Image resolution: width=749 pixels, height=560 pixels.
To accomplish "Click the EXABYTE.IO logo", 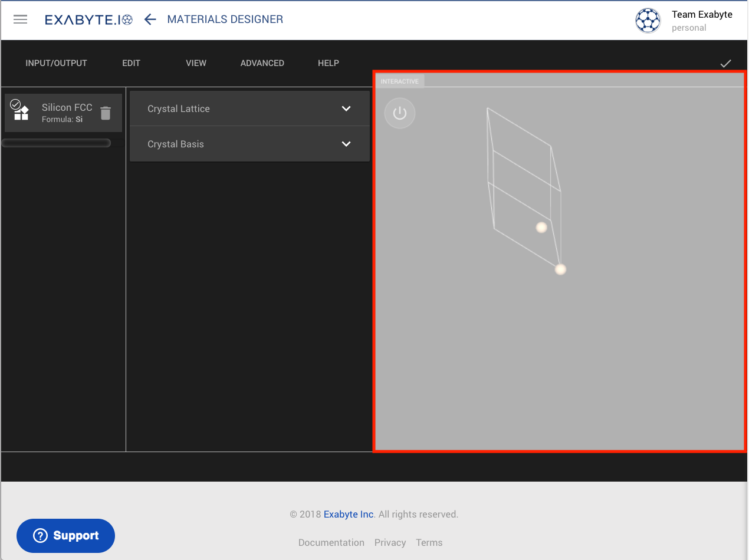I will [88, 19].
